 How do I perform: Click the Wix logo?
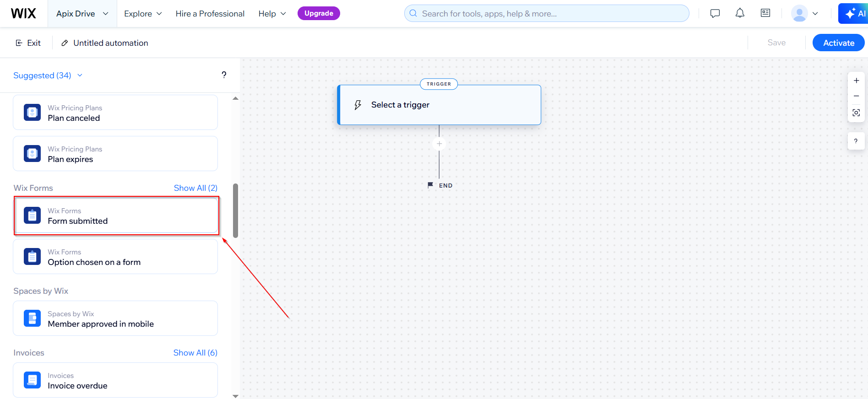[23, 13]
